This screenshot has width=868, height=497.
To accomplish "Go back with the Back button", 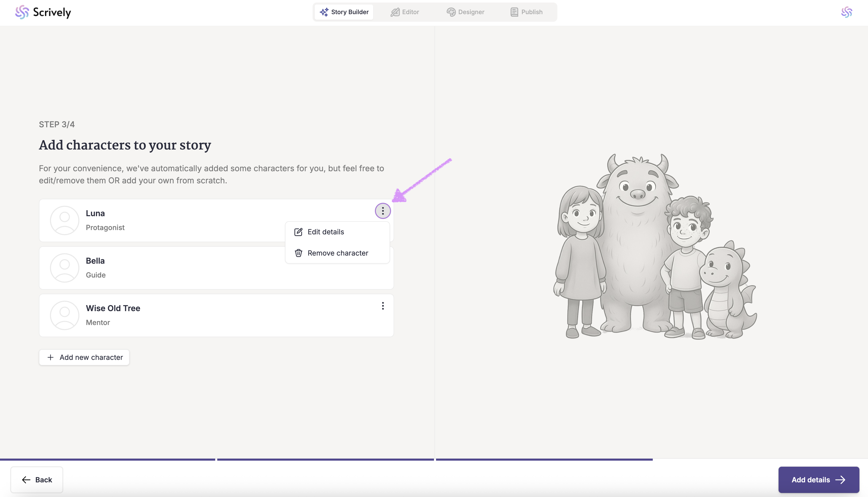I will coord(37,480).
